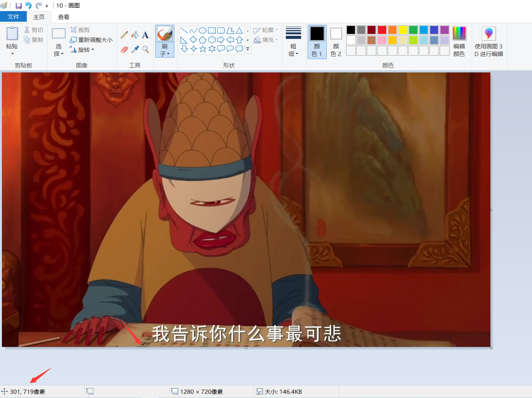Image resolution: width=532 pixels, height=398 pixels.
Task: Click the 301, 719像素 cursor position readout
Action: [27, 392]
